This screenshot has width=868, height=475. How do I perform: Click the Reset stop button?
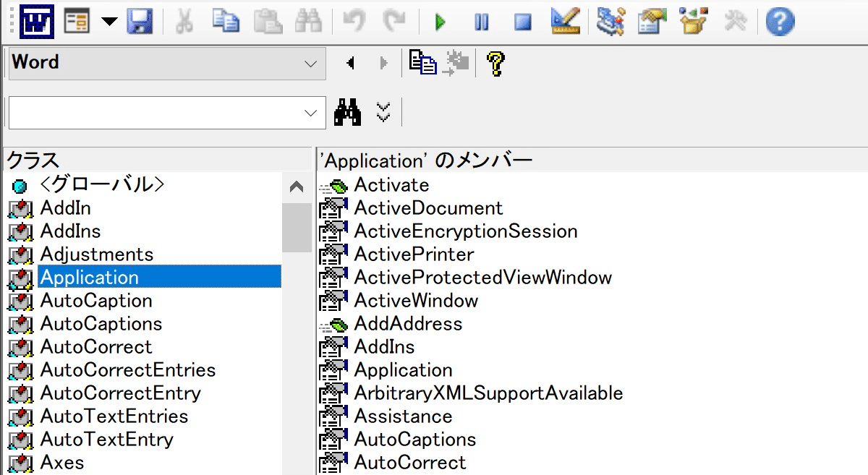(x=523, y=22)
